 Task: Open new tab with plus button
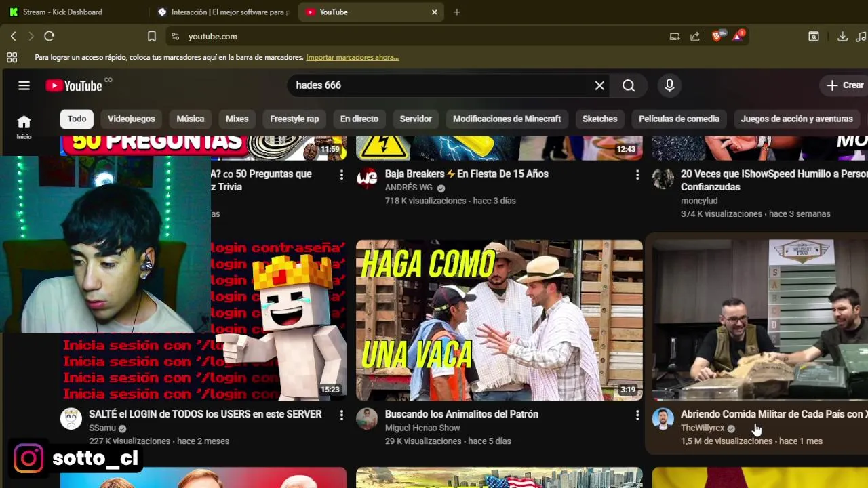pos(456,12)
